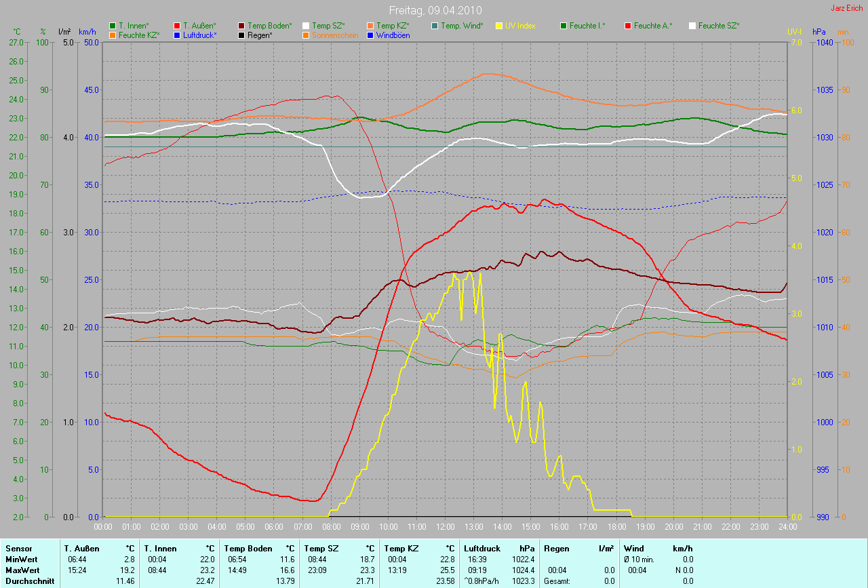
Task: Click the green T. Innen legend swatch
Action: pos(113,26)
